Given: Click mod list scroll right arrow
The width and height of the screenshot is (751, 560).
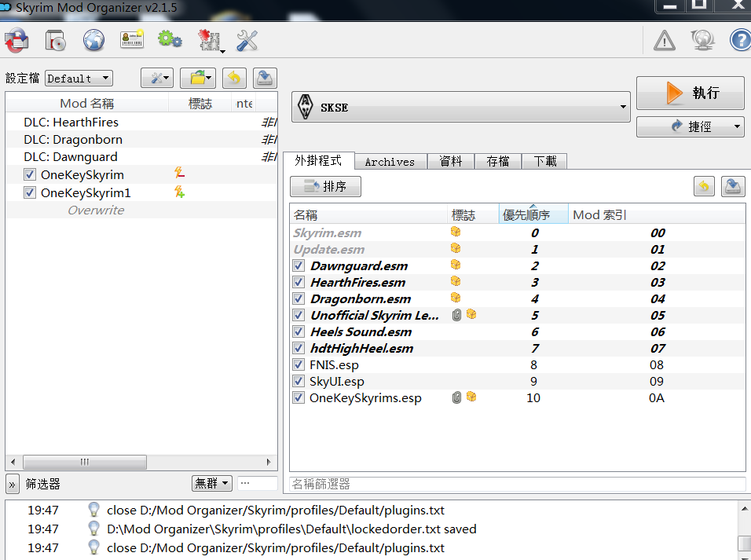Looking at the screenshot, I should (269, 462).
